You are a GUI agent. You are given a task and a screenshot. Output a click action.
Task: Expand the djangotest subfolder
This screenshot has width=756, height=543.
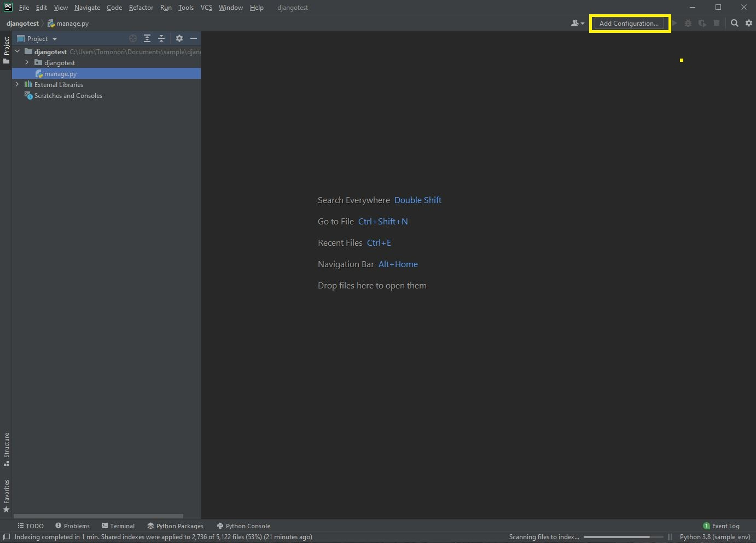coord(27,62)
